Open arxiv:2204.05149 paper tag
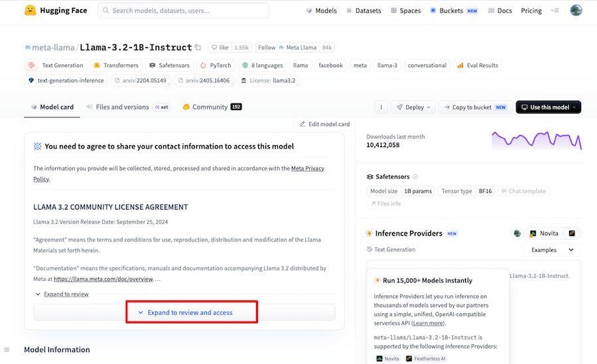Screen dimensions: 597x364 point(141,80)
